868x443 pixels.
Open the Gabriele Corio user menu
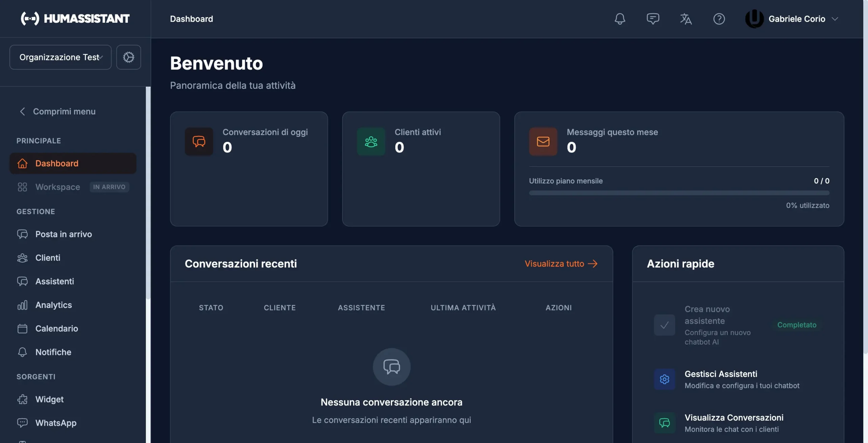point(792,19)
